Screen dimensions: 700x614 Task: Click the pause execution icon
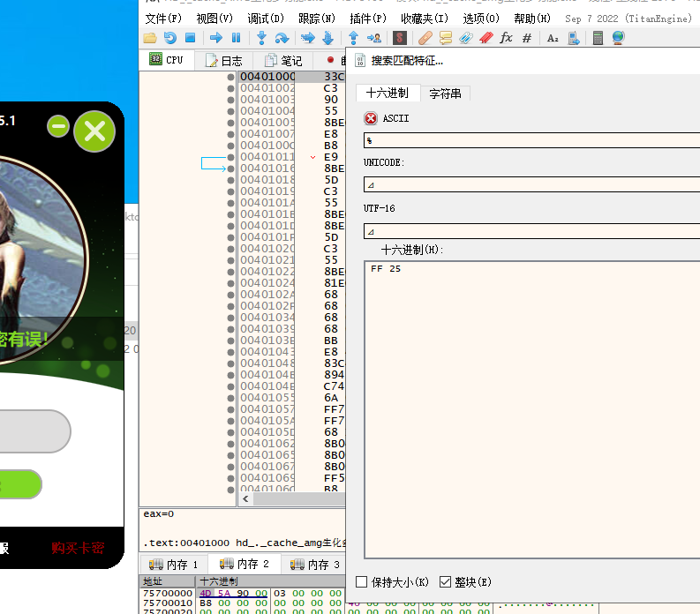pos(237,38)
